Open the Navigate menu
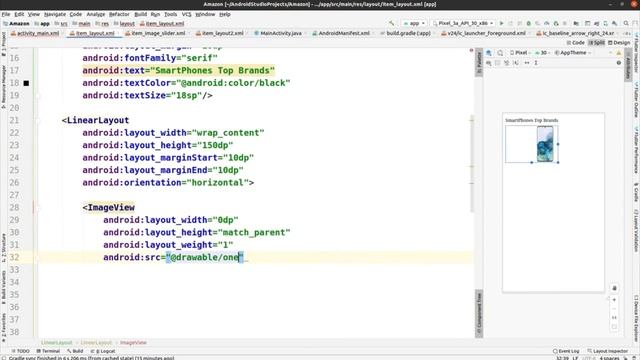The image size is (640, 360). click(x=55, y=14)
